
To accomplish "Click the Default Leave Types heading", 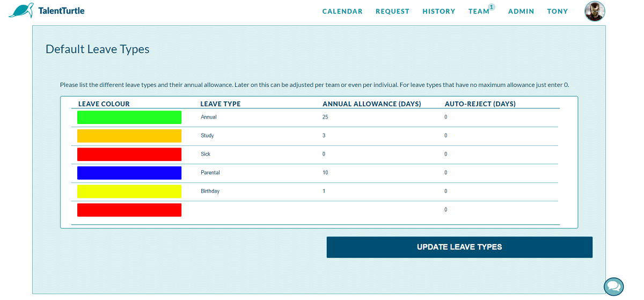I will point(98,49).
